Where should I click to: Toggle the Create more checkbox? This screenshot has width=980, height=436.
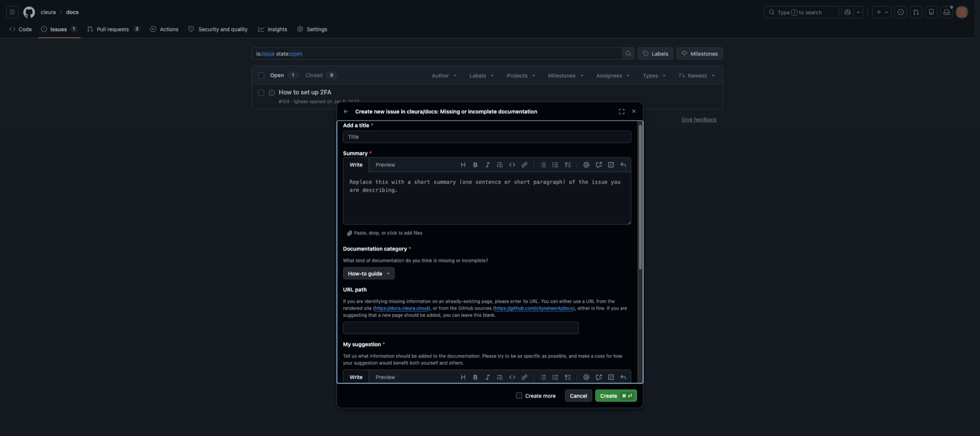pos(519,396)
